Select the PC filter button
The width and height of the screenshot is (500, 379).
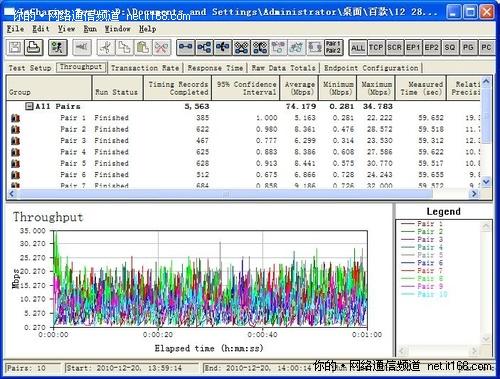[x=486, y=48]
